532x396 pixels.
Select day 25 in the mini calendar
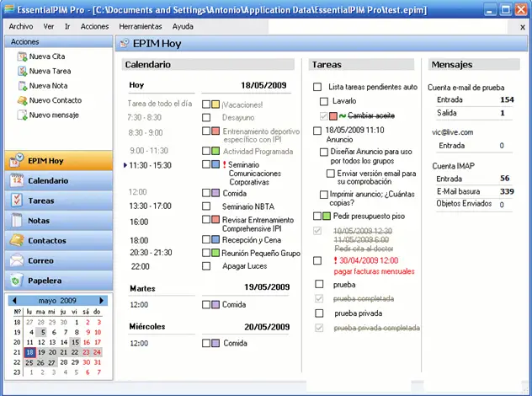pyautogui.click(x=29, y=362)
